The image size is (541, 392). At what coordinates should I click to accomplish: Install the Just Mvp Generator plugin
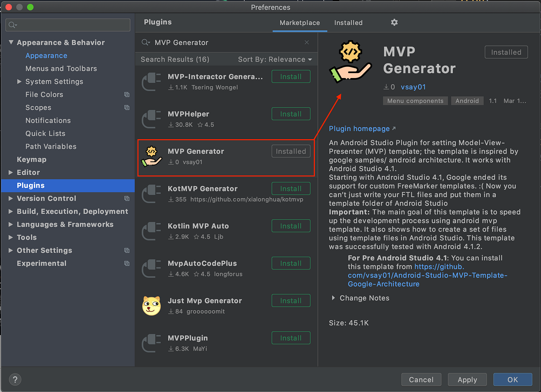click(291, 301)
